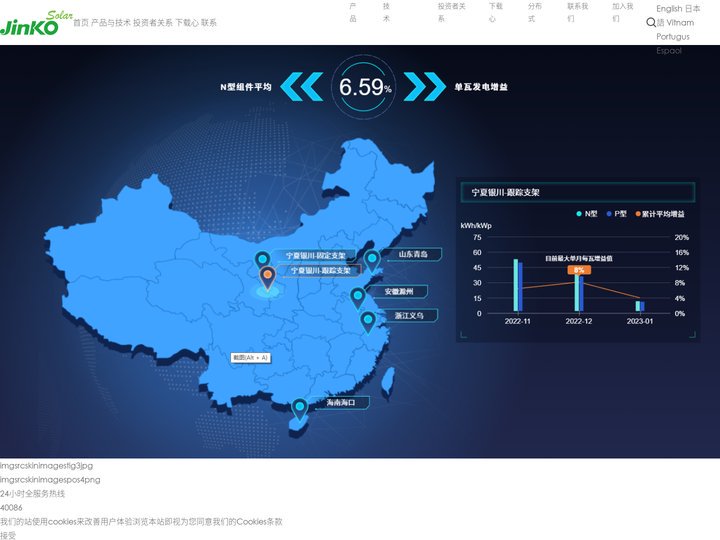Screen dimensions: 720x540
Task: Click the cookies policy notice text
Action: coord(141,522)
